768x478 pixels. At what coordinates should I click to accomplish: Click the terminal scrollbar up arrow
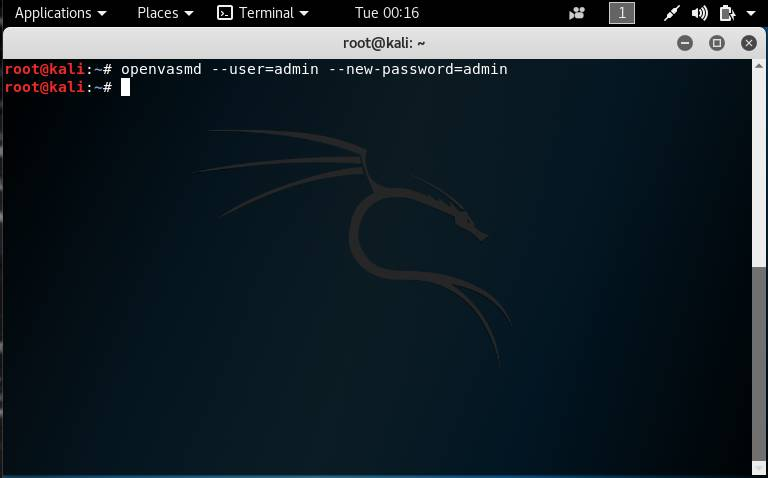(759, 66)
